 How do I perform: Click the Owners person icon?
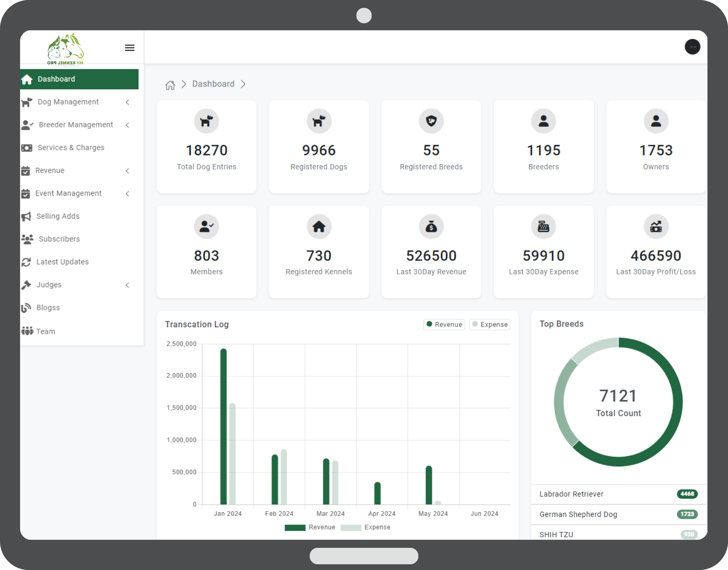(x=656, y=121)
